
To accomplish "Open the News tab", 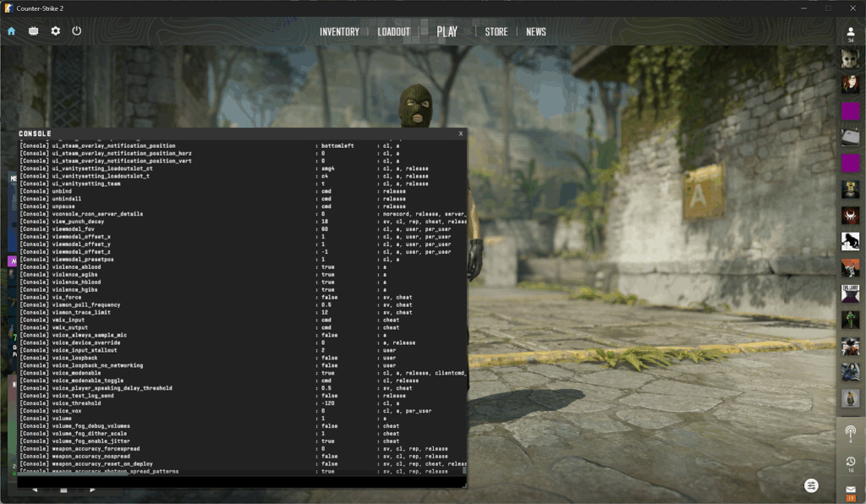I will [535, 32].
